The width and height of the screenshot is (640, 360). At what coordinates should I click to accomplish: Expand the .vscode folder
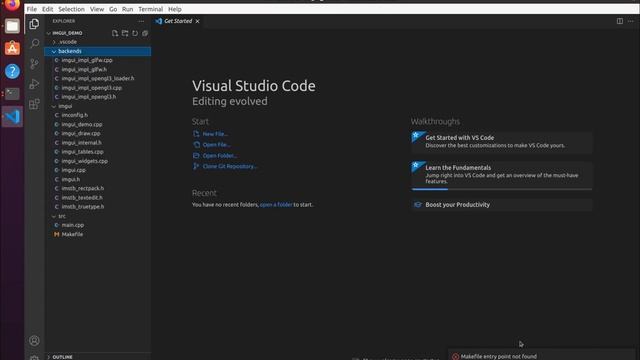54,42
